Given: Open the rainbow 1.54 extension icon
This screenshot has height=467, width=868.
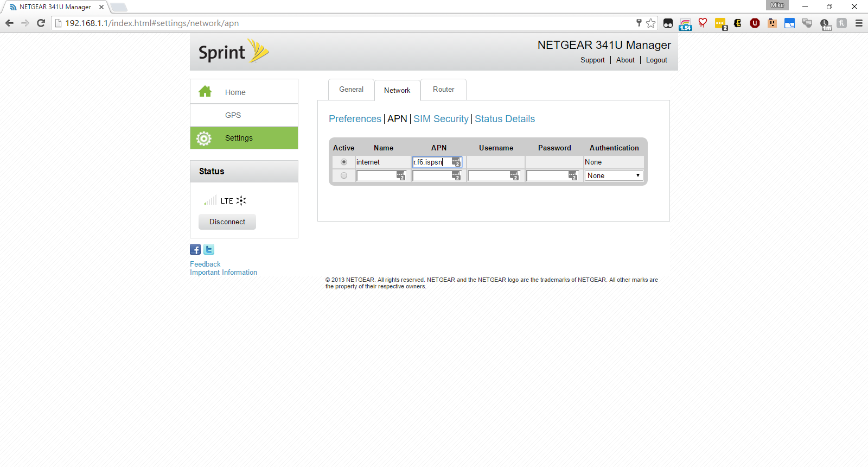Looking at the screenshot, I should pyautogui.click(x=685, y=24).
